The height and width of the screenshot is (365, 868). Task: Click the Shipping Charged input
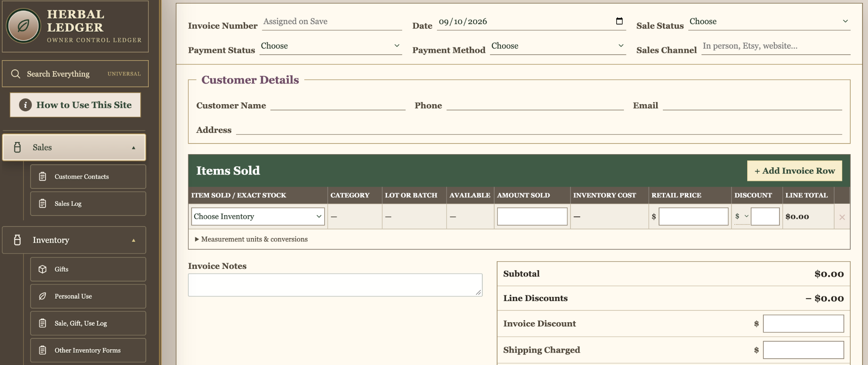click(x=803, y=350)
